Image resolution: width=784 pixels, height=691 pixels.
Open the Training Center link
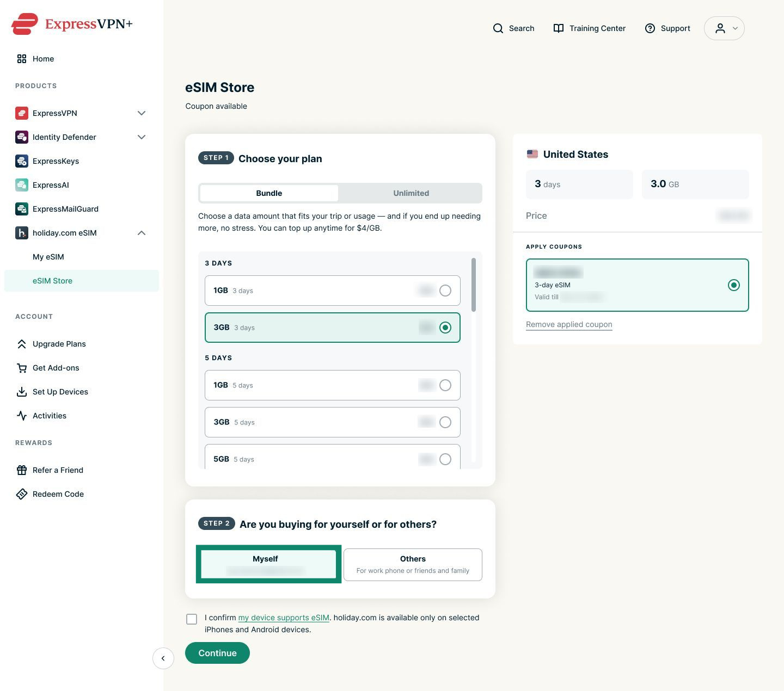(x=590, y=28)
